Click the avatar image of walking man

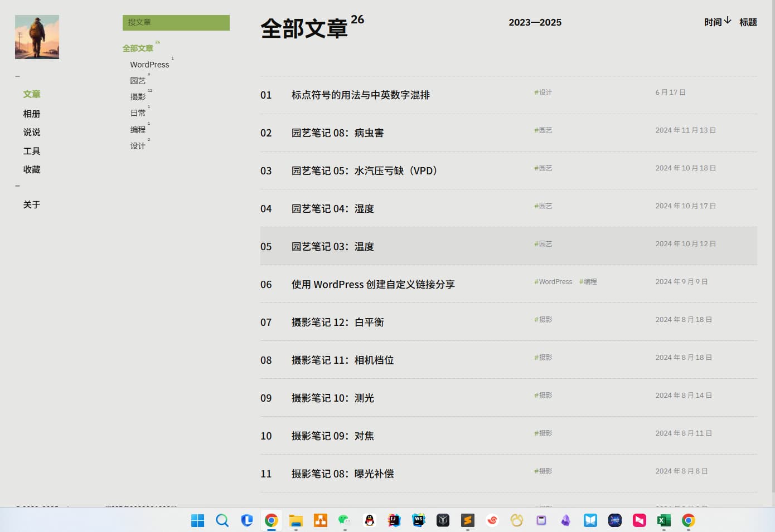click(37, 37)
